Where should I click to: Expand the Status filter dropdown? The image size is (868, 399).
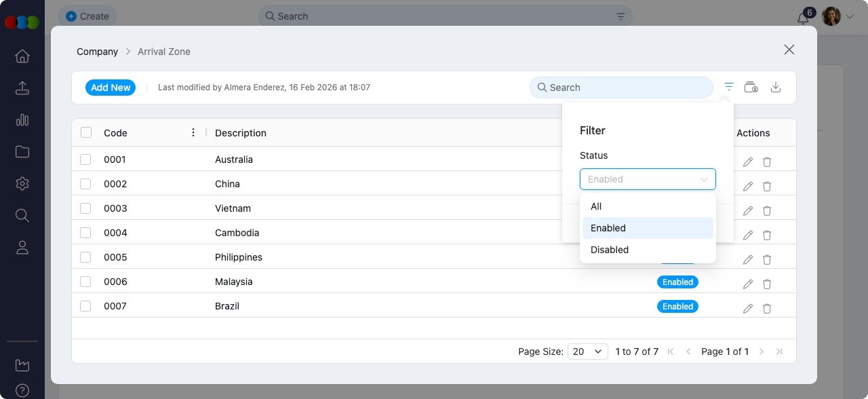click(647, 179)
